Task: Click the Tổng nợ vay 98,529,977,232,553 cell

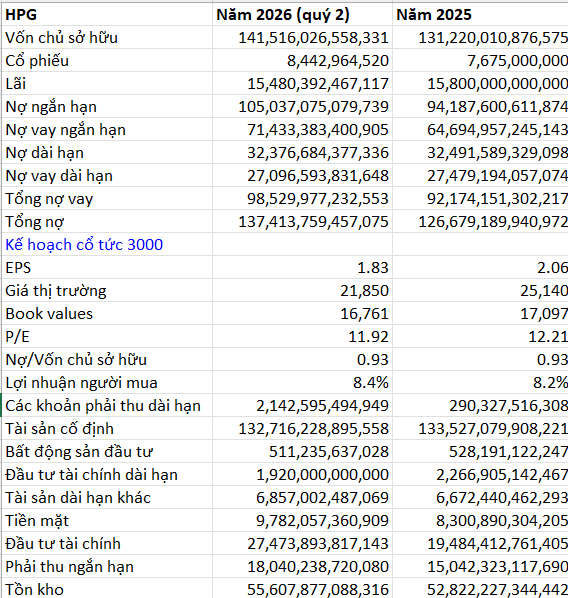Action: pyautogui.click(x=303, y=198)
